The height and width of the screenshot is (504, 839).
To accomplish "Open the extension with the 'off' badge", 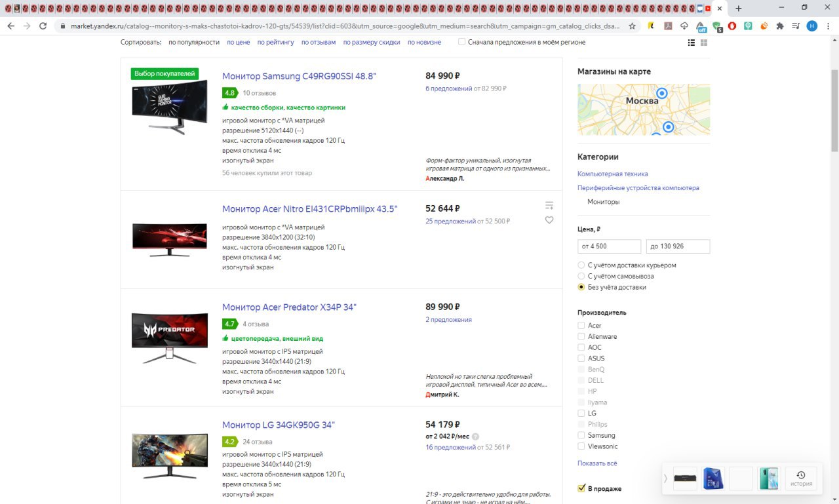I will click(701, 26).
